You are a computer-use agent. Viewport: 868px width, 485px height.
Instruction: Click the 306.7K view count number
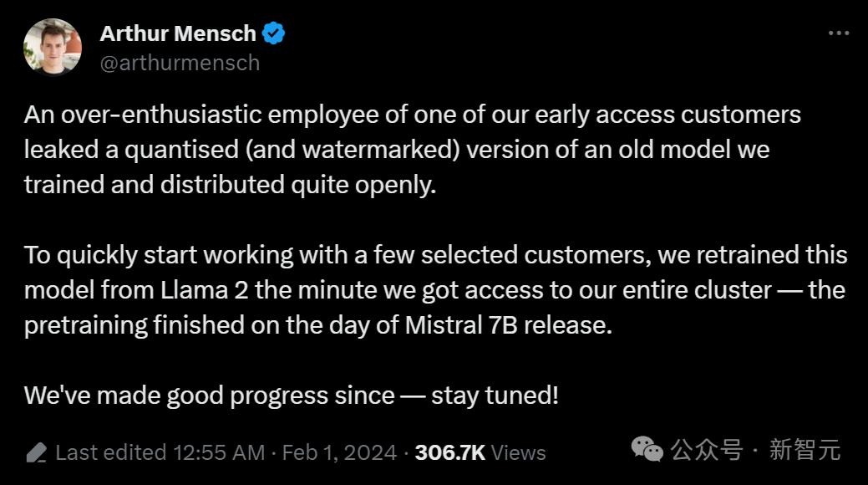point(449,453)
